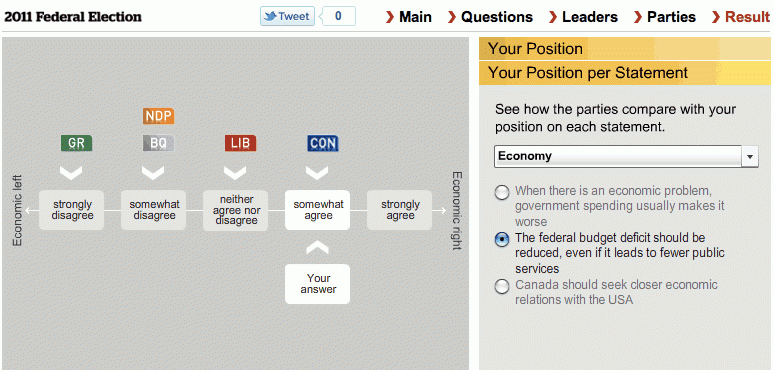Collapse Your Position per Statement header

tap(624, 73)
